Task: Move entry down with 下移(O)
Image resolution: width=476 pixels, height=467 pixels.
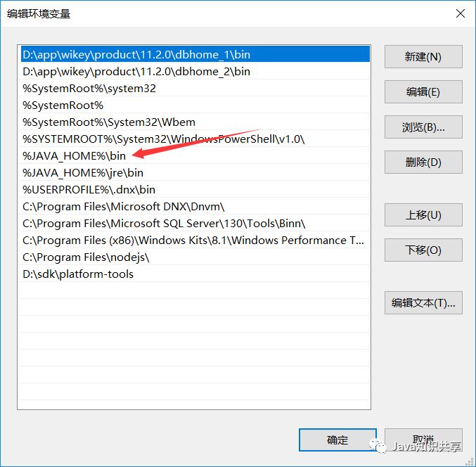Action: pos(423,250)
